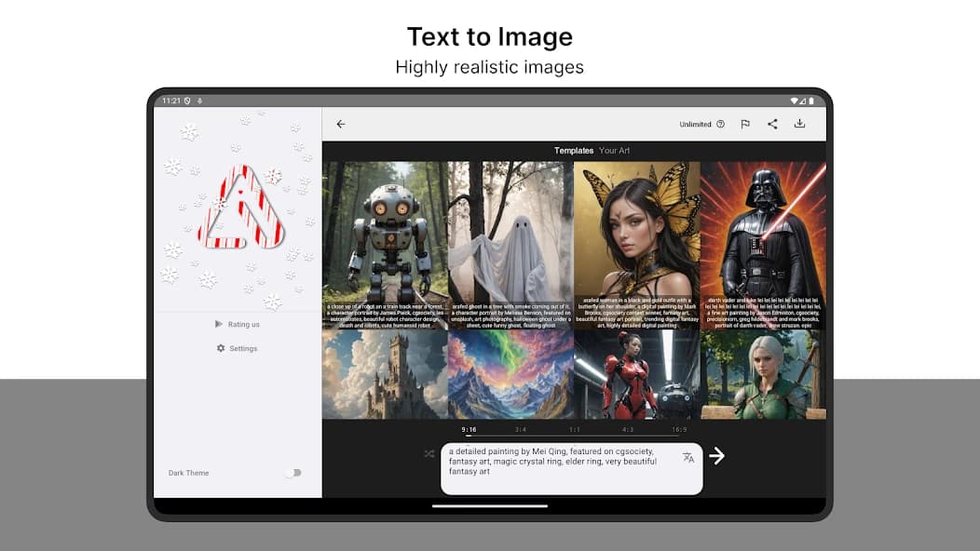Screen dimensions: 980x551
Task: Tap the Wi-Fi status bar icon
Action: [x=794, y=101]
